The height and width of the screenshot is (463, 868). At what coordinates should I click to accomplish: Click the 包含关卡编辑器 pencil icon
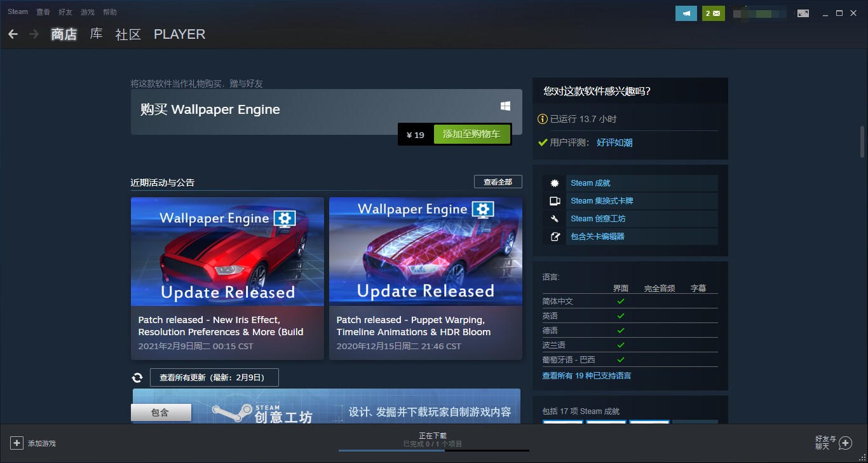click(x=555, y=237)
